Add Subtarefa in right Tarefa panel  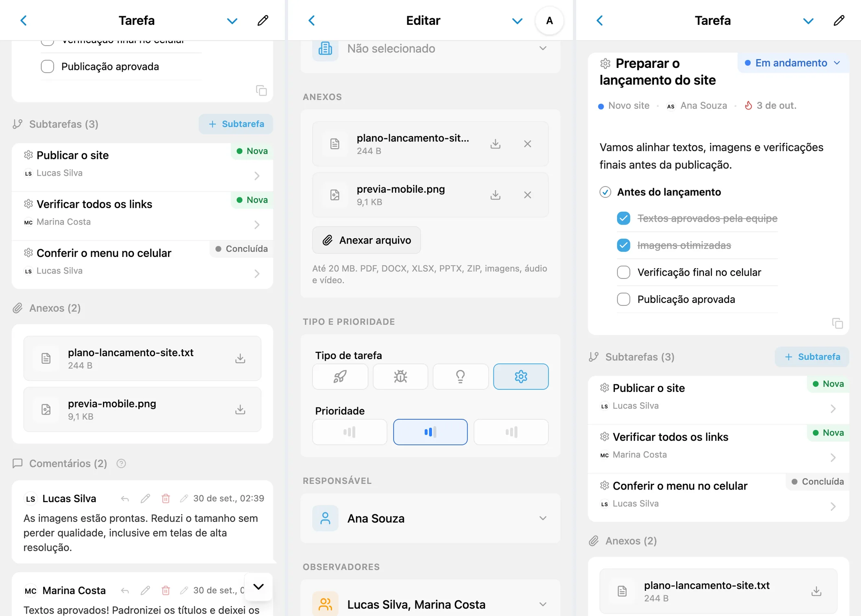click(812, 357)
